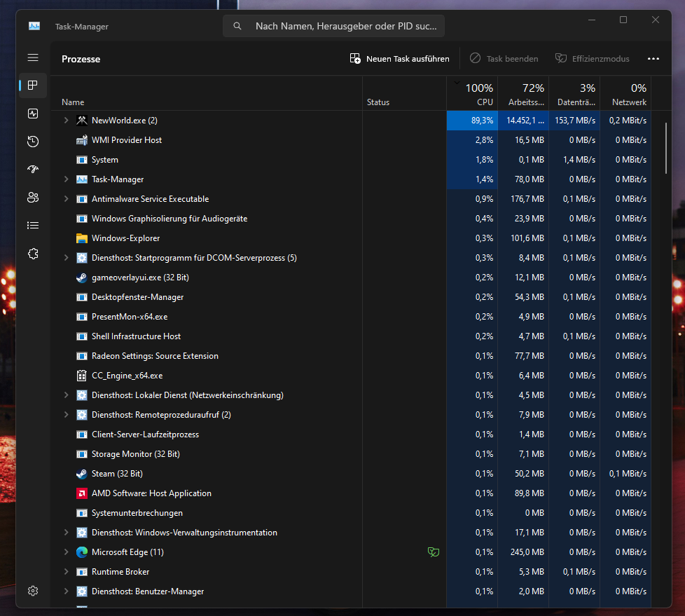This screenshot has width=685, height=616.
Task: Click the NewWorld.exe process icon
Action: pyautogui.click(x=82, y=121)
